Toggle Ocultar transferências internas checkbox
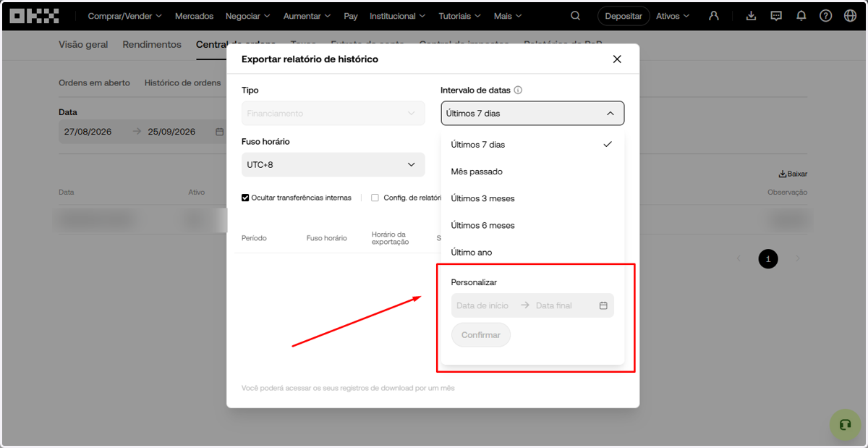The image size is (868, 448). point(245,198)
